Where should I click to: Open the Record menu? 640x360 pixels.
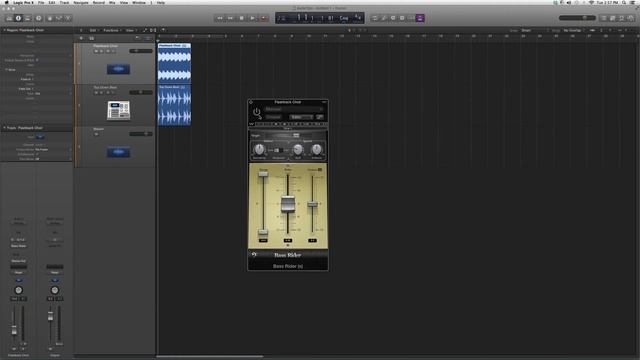[x=98, y=2]
